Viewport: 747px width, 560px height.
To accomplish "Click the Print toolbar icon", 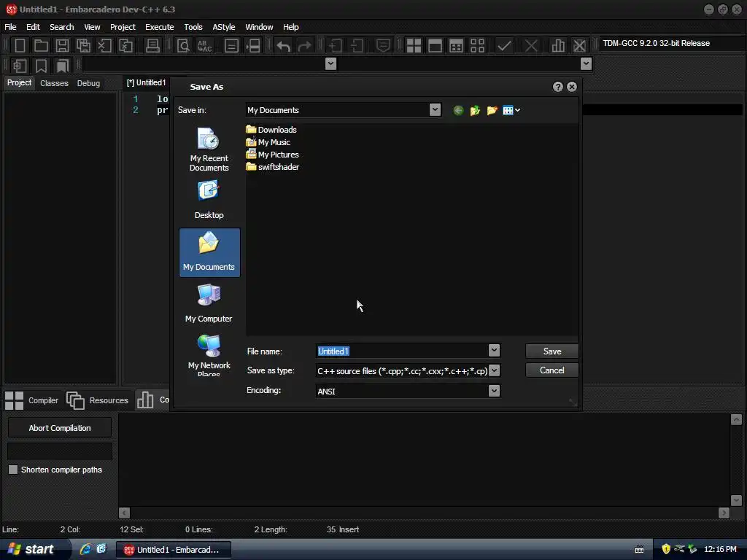I will pos(152,46).
